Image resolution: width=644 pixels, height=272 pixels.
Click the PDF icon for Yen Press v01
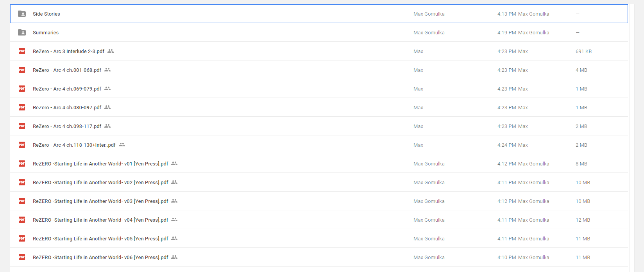(x=22, y=164)
